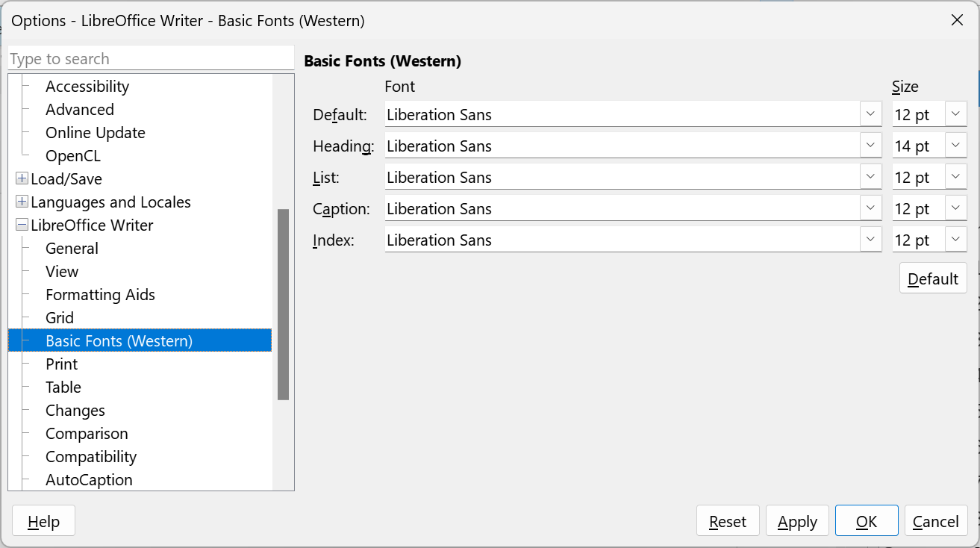The width and height of the screenshot is (980, 548).
Task: Close the Options dialog with X
Action: pos(957,20)
